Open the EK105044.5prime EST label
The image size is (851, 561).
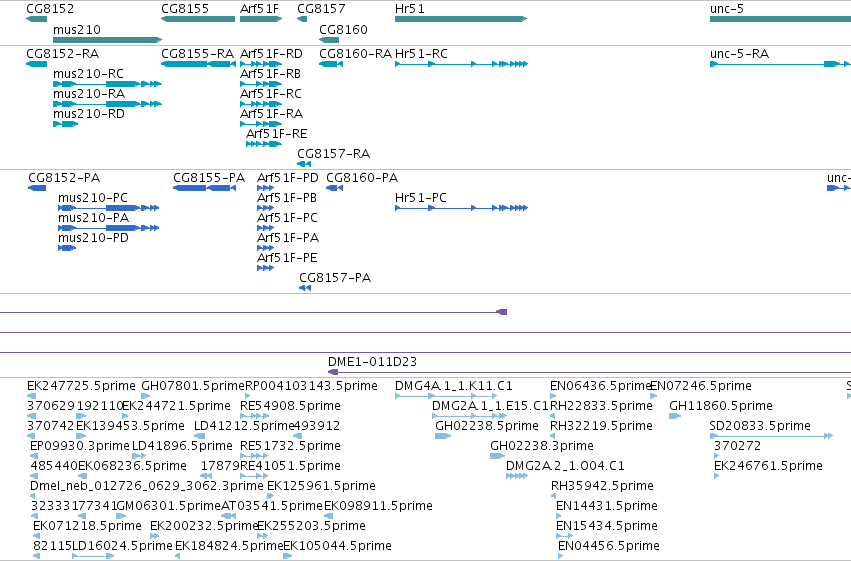(x=338, y=546)
